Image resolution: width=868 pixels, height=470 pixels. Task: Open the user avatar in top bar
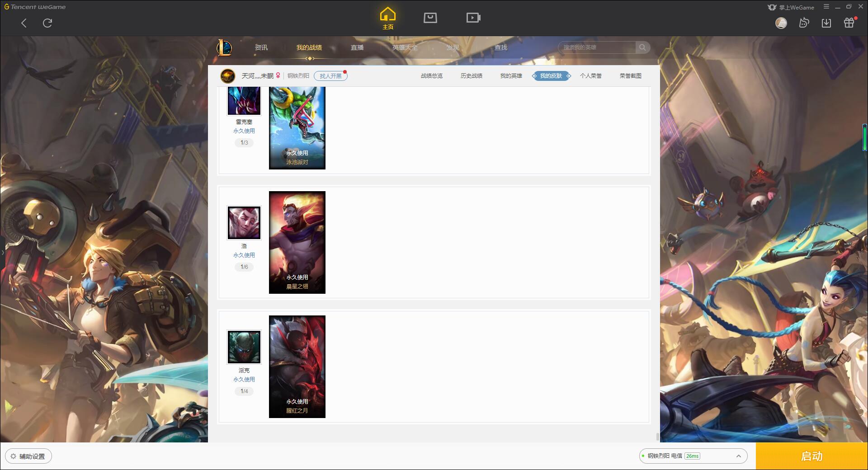781,23
